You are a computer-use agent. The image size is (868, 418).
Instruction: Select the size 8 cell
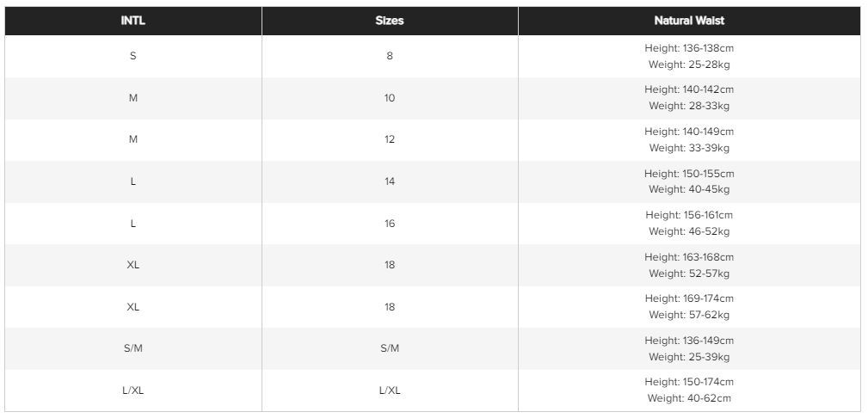(390, 56)
